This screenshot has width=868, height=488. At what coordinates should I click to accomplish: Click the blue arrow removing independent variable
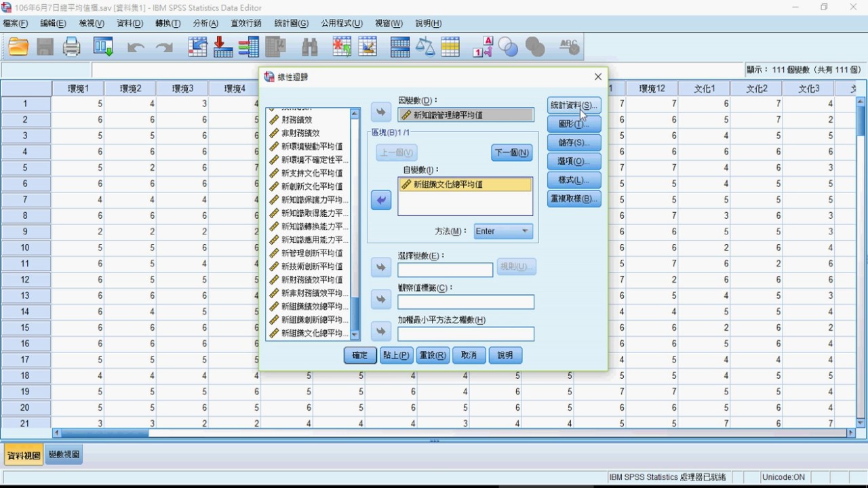pyautogui.click(x=381, y=200)
